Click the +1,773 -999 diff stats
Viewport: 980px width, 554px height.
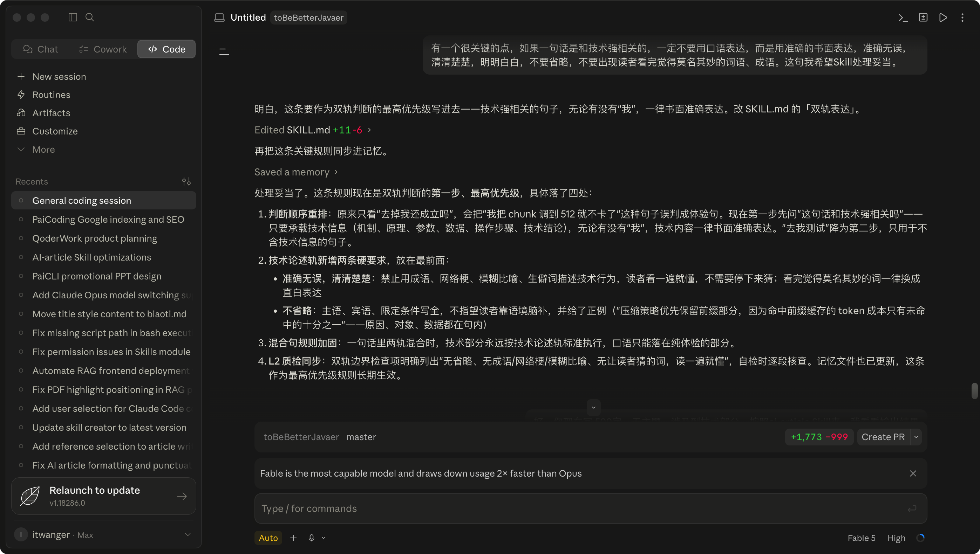coord(819,437)
